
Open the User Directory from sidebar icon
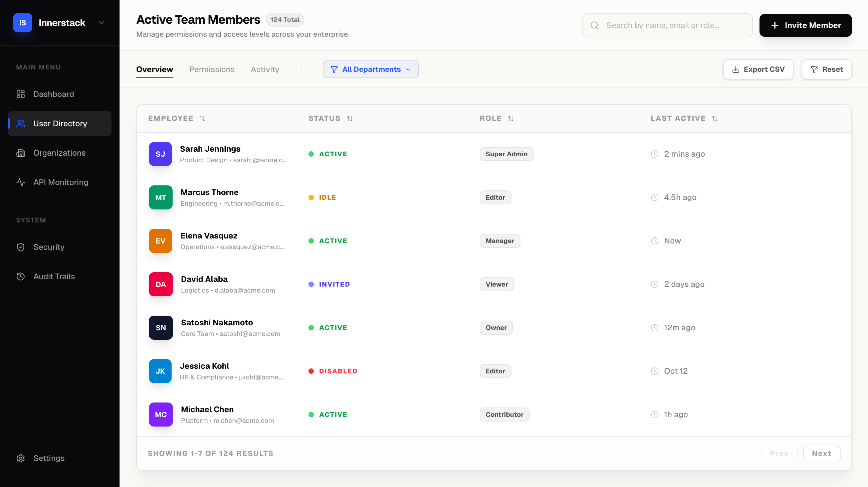[21, 123]
